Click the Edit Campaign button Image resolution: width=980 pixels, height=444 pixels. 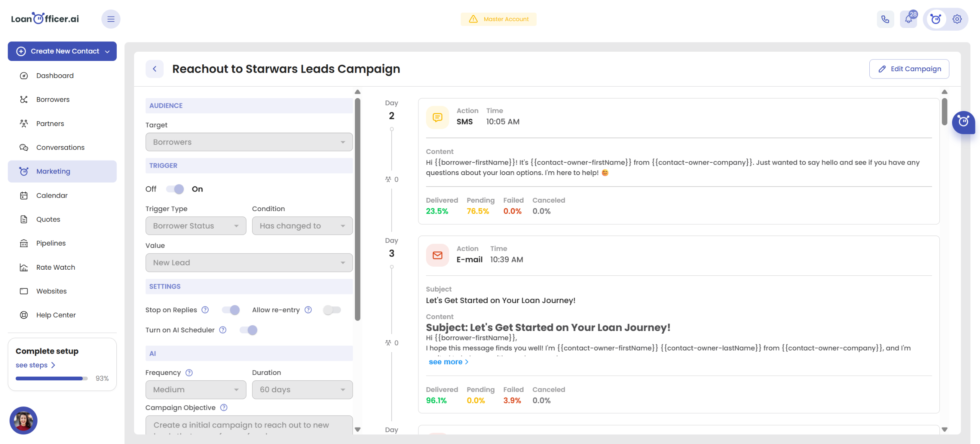[x=909, y=69]
